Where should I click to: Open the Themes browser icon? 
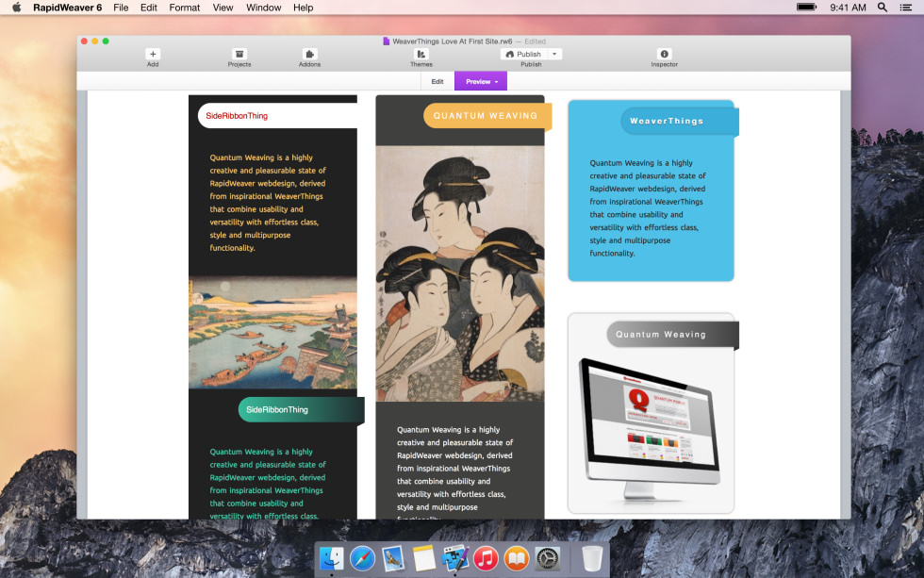click(x=421, y=54)
